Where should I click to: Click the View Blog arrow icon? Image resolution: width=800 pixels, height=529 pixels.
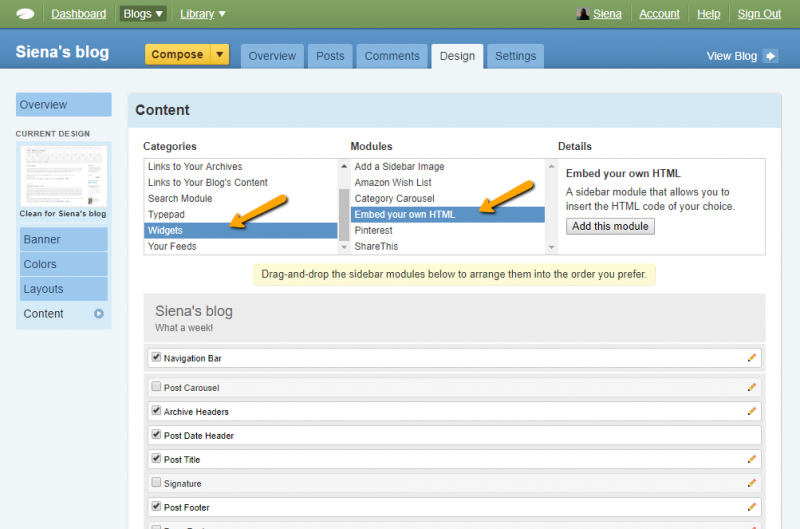pos(770,56)
